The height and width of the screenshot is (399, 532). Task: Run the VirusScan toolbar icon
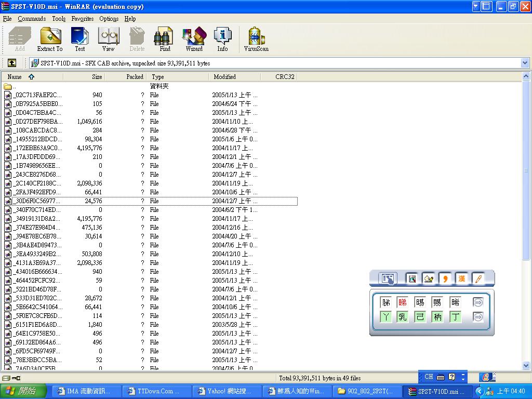255,38
